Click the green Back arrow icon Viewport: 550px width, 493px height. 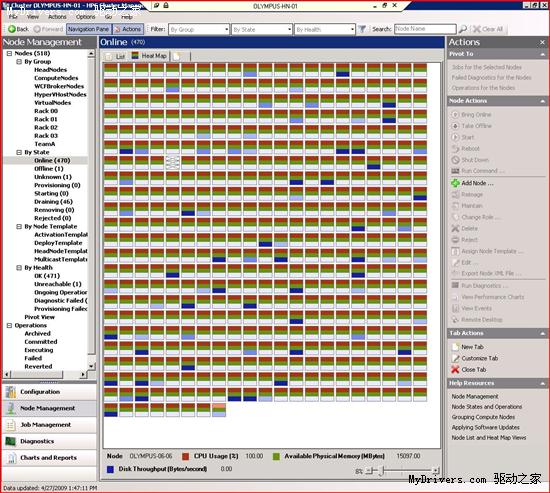[x=12, y=29]
